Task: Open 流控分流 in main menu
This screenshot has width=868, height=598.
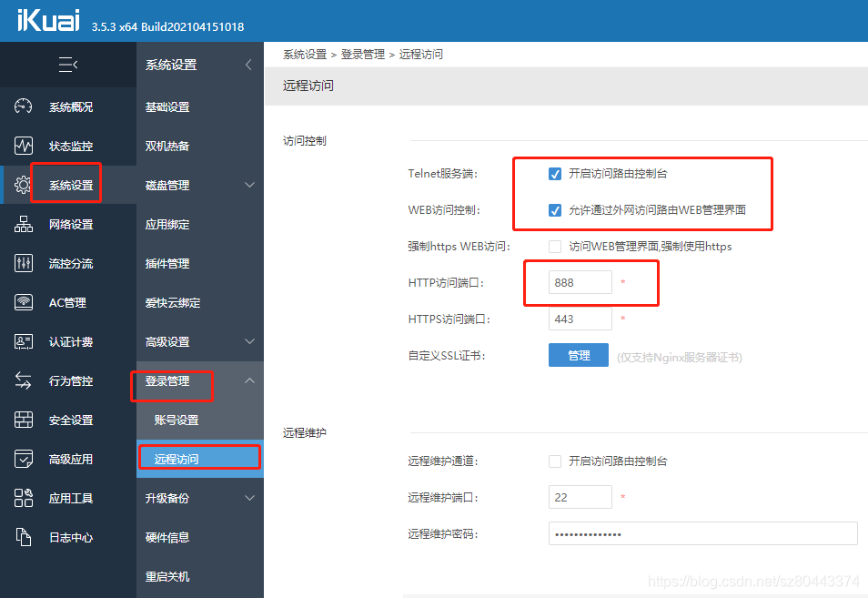Action: tap(71, 264)
